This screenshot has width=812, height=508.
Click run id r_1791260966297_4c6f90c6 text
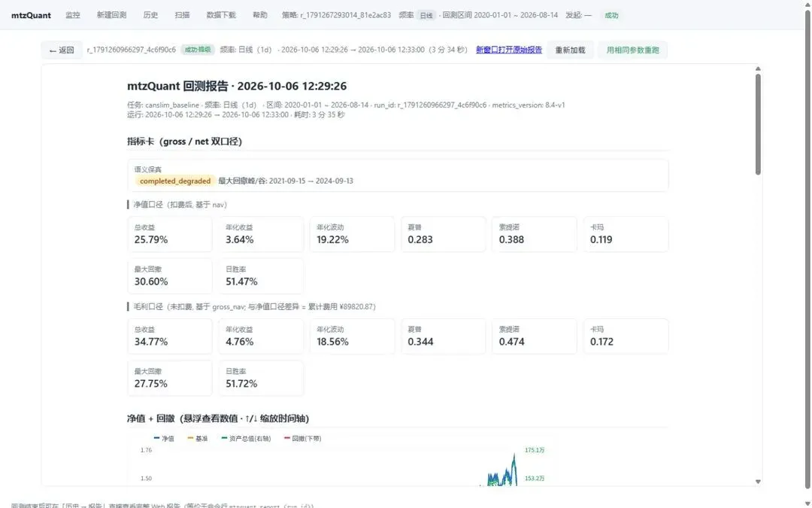click(132, 50)
